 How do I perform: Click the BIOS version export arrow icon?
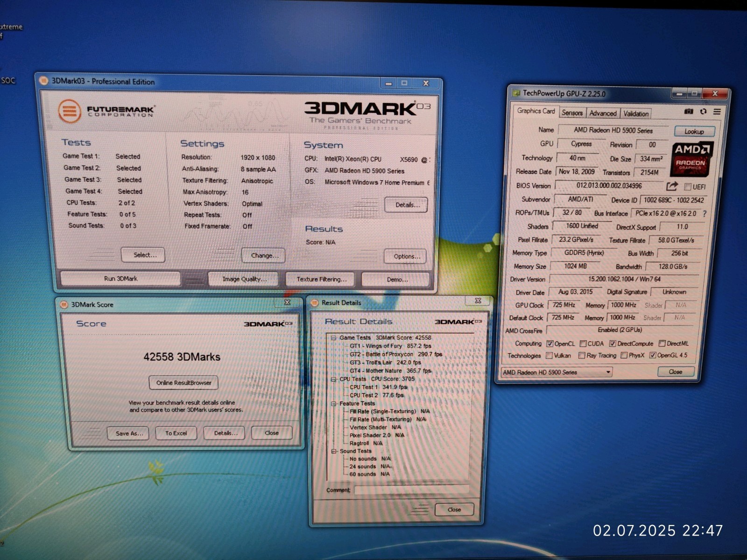pos(672,186)
